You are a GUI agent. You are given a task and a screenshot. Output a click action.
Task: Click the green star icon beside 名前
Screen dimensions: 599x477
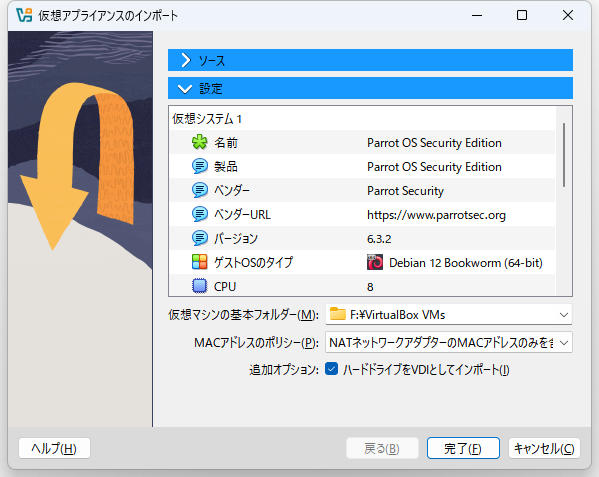click(199, 142)
